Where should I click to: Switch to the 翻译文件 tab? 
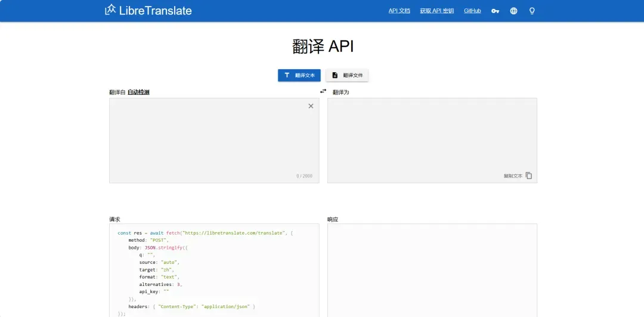pos(347,75)
